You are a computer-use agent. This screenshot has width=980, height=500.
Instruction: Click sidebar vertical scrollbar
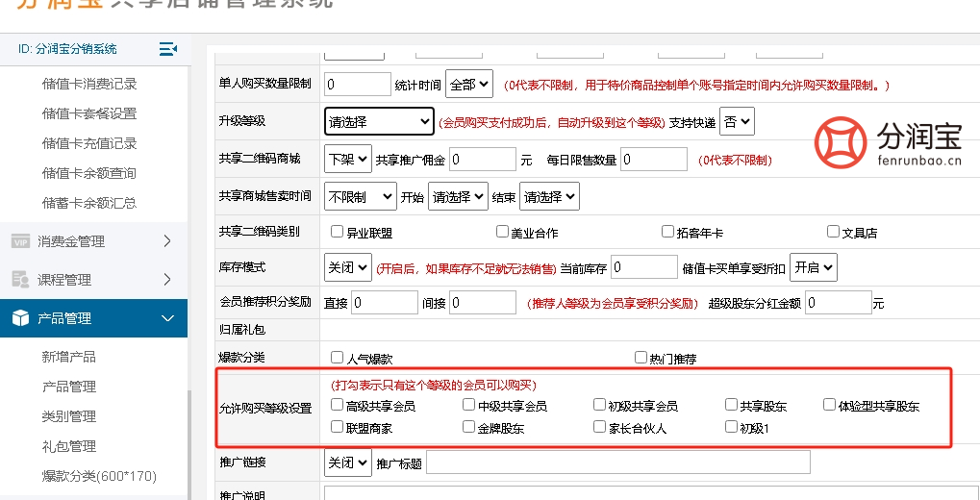[189, 442]
